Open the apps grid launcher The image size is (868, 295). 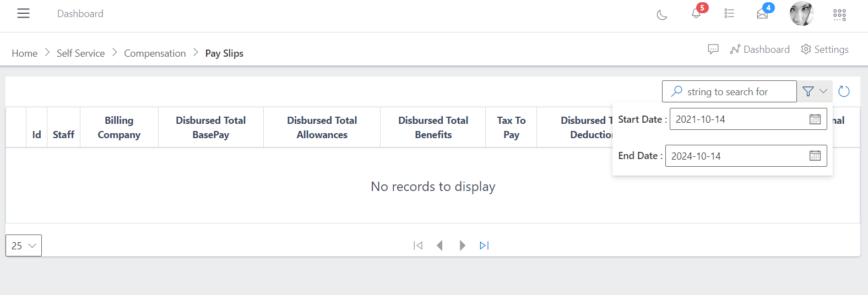tap(839, 15)
